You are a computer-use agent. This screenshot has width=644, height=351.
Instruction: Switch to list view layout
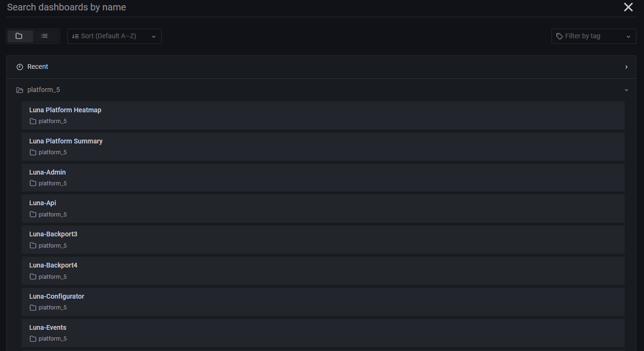pyautogui.click(x=44, y=36)
